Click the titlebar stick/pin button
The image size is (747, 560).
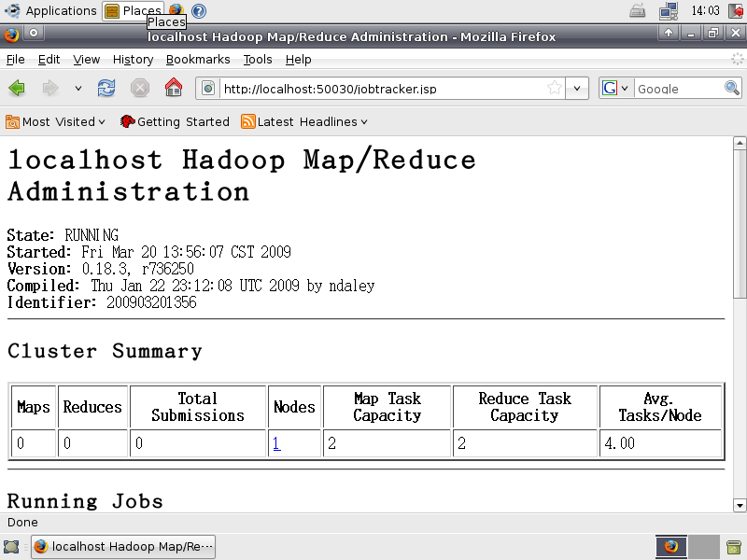coord(34,33)
